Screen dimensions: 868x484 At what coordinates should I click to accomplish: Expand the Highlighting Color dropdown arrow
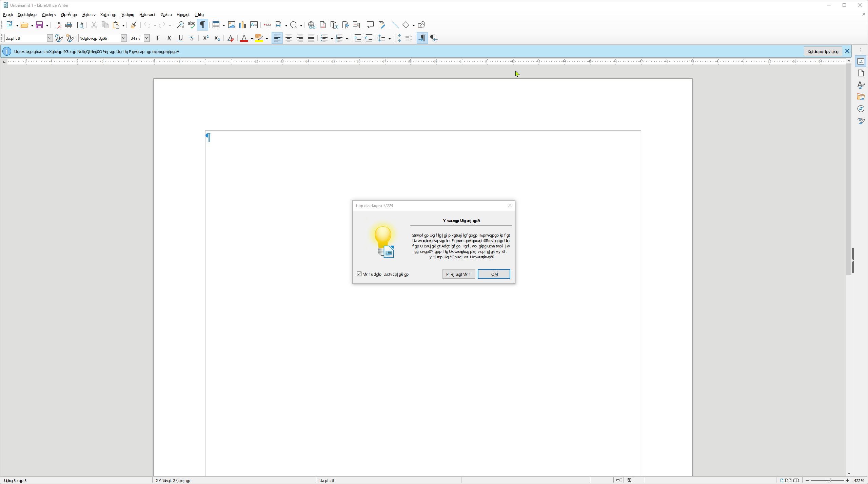(267, 38)
